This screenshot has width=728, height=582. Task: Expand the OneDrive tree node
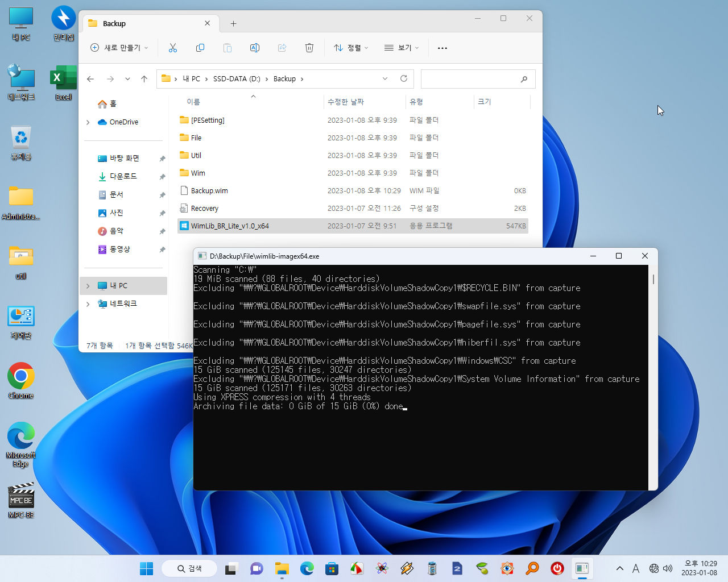pos(88,122)
